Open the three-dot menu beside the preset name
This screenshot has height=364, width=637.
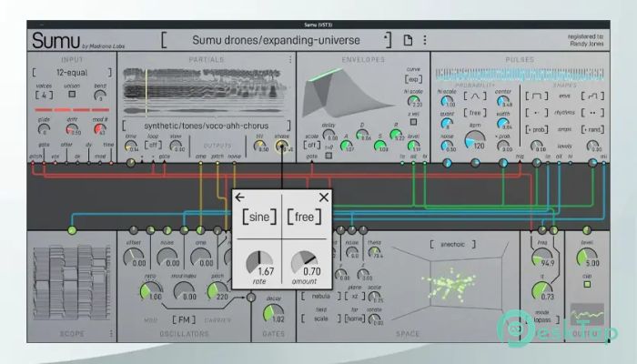click(x=424, y=40)
